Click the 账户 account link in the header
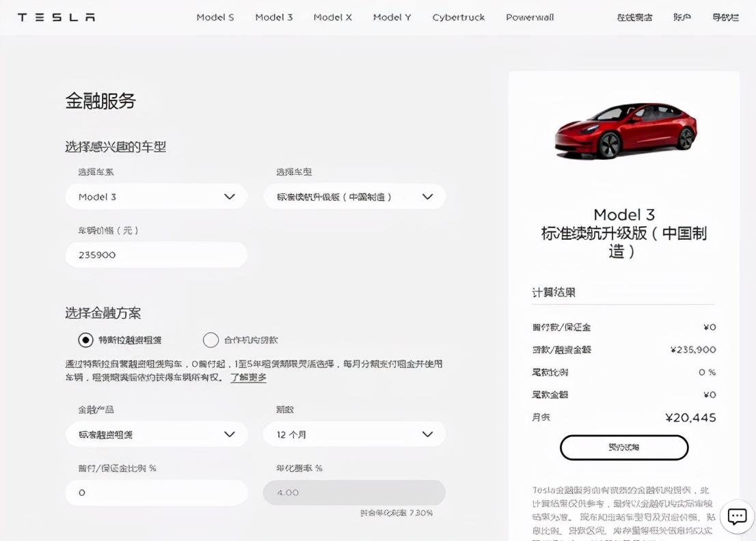Screen dimensions: 756x541 coord(681,17)
